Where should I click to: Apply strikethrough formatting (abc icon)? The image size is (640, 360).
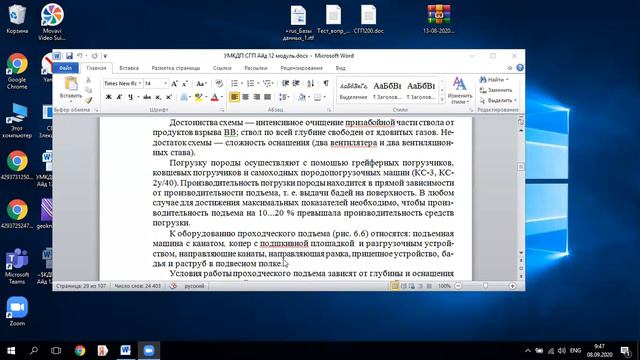[147, 97]
